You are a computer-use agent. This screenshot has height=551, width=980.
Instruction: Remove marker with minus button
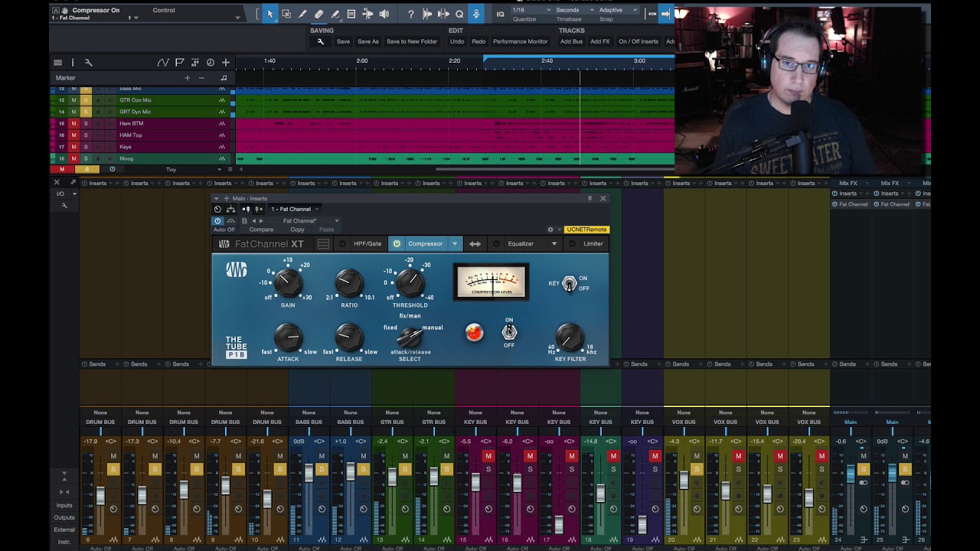click(201, 77)
